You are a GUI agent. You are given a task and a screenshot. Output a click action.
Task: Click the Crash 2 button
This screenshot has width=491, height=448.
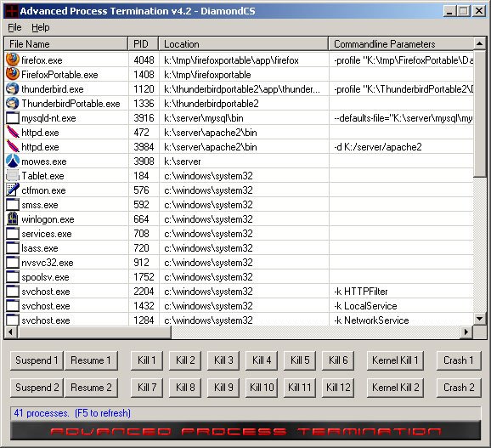pyautogui.click(x=459, y=388)
